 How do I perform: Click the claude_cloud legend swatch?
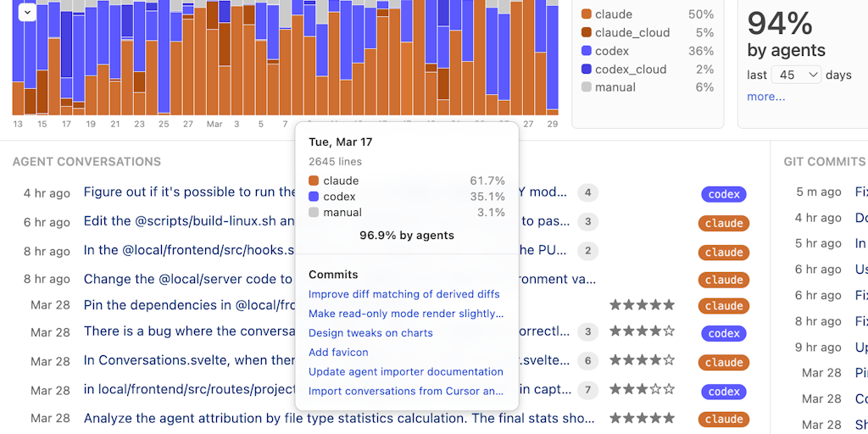click(586, 32)
